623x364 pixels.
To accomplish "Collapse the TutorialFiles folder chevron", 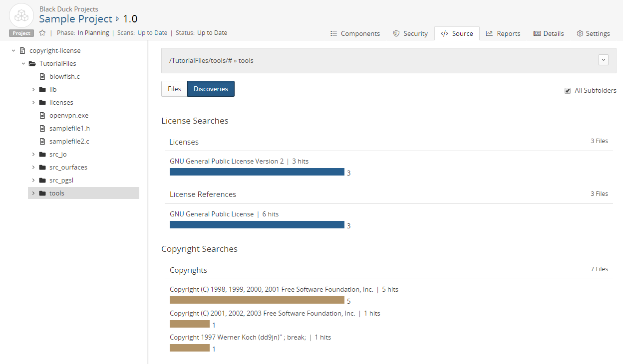I will (23, 64).
